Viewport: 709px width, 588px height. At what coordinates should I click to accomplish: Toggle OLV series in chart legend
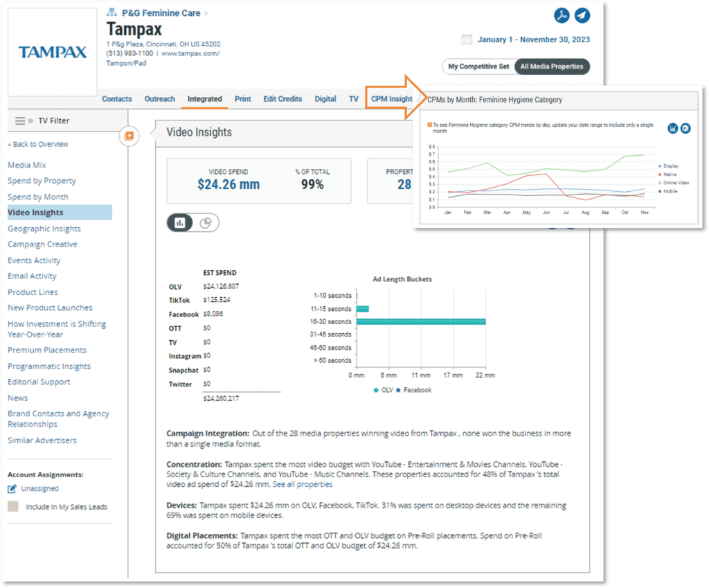(384, 390)
